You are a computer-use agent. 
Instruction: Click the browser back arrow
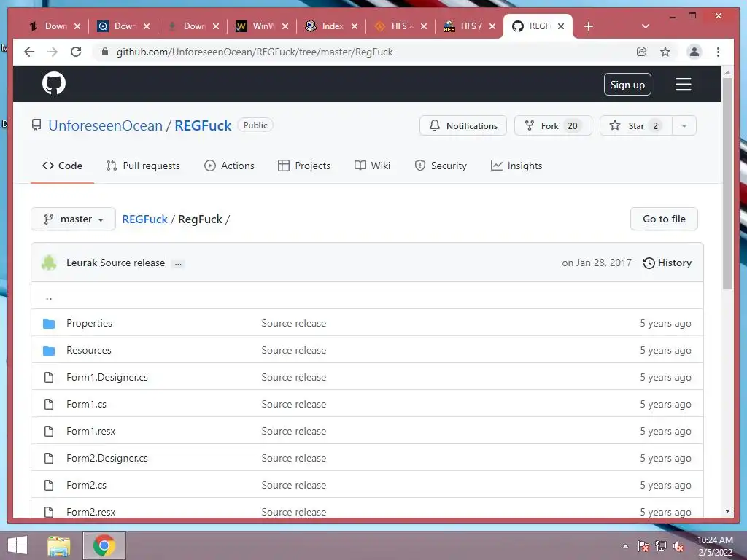29,52
